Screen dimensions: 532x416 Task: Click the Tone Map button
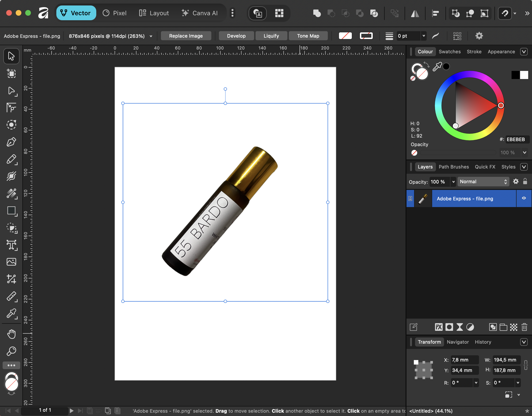click(308, 36)
